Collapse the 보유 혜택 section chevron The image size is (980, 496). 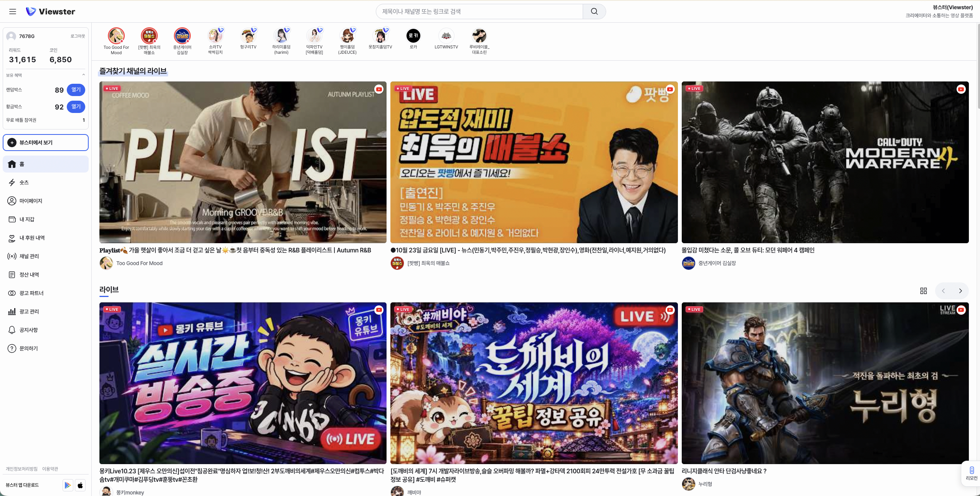[x=84, y=75]
